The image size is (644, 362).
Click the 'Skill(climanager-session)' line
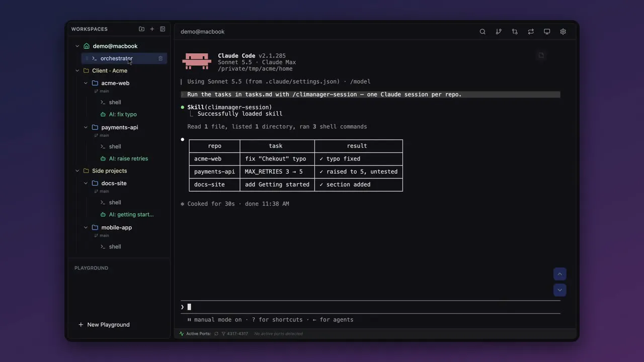[229, 107]
